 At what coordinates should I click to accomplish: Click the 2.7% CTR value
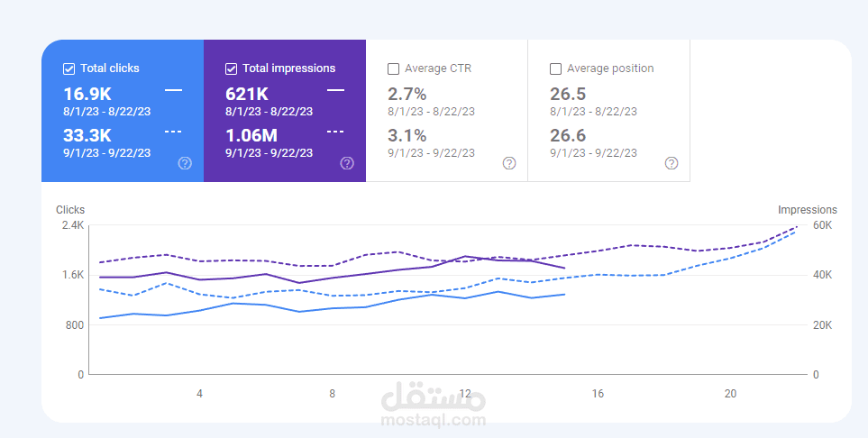tap(407, 94)
